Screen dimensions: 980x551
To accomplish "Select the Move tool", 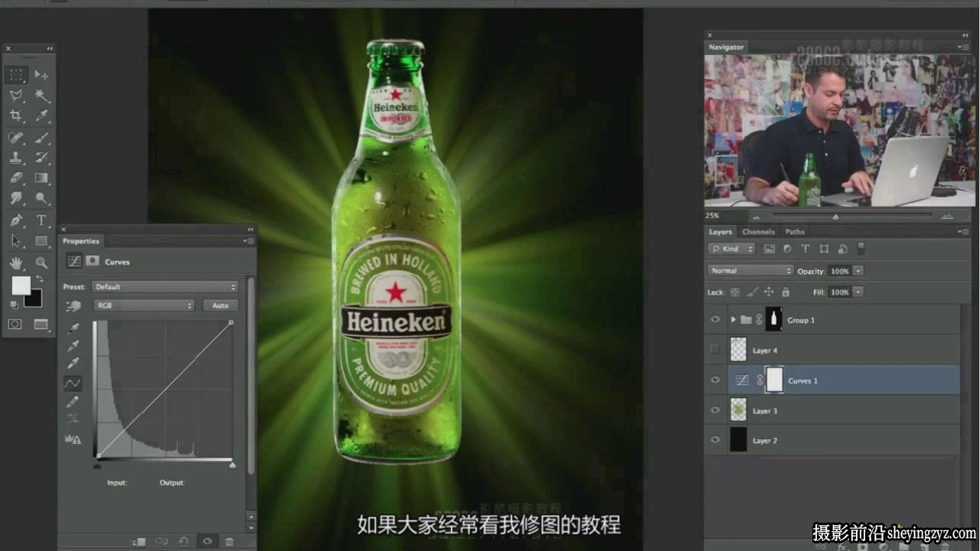I will click(41, 74).
